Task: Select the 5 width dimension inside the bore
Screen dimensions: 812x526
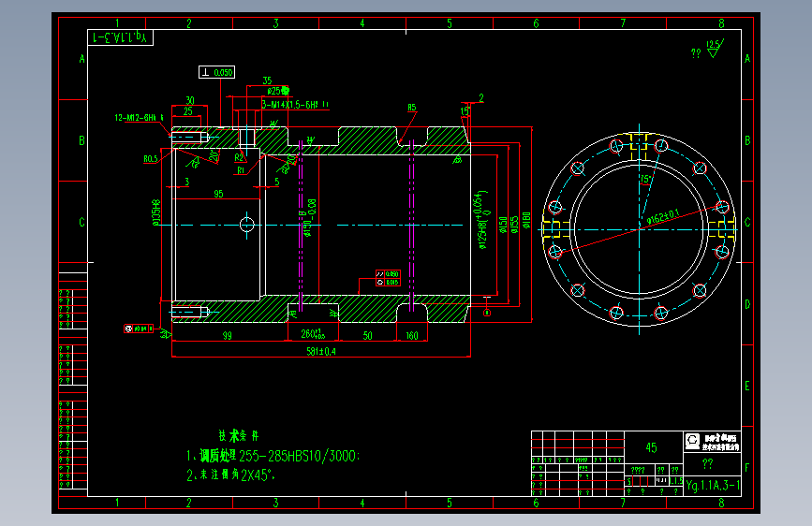Action: [x=277, y=182]
